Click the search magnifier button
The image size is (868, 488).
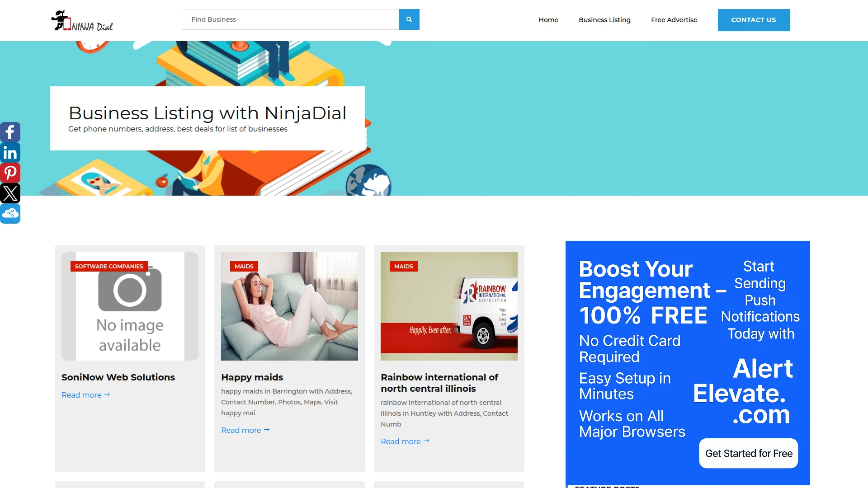[x=409, y=19]
